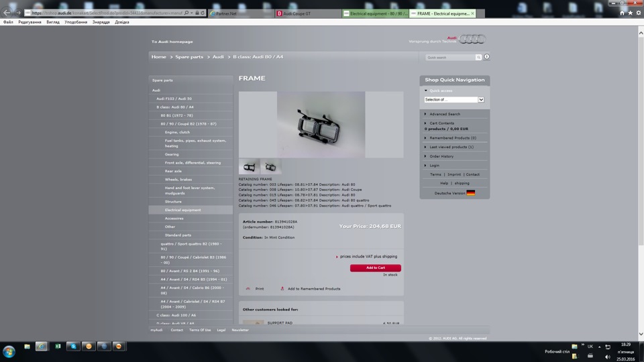Click the Print icon under the product
Viewport: 644px width, 362px height.
[x=248, y=288]
